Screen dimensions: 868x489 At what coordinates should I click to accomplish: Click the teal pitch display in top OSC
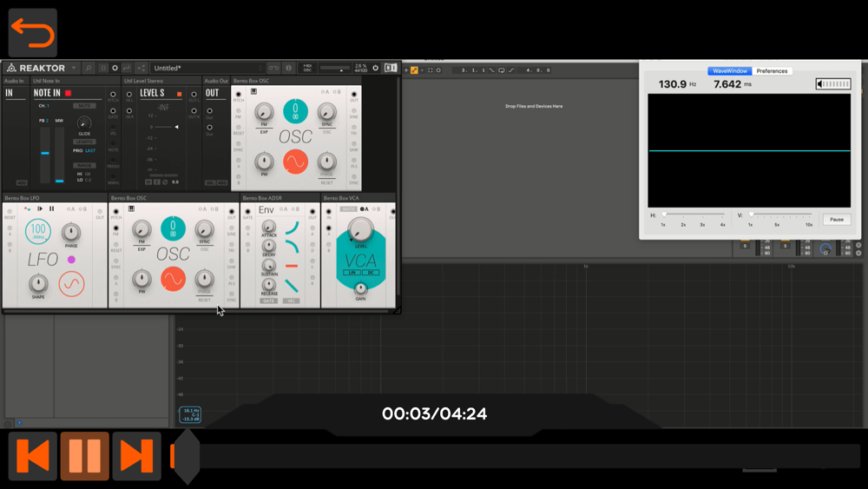(296, 111)
